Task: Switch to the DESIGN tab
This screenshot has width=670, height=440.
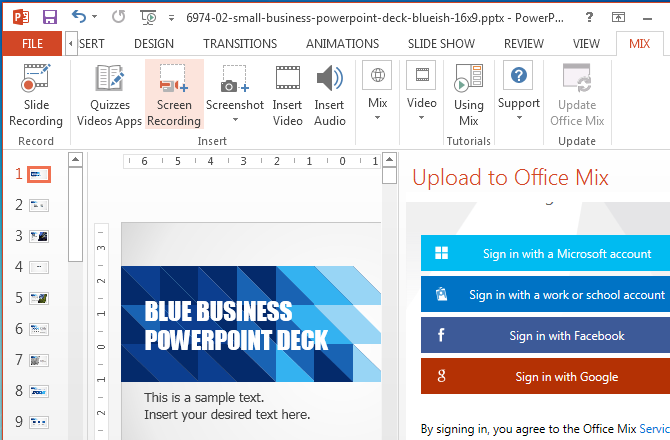Action: pyautogui.click(x=154, y=44)
